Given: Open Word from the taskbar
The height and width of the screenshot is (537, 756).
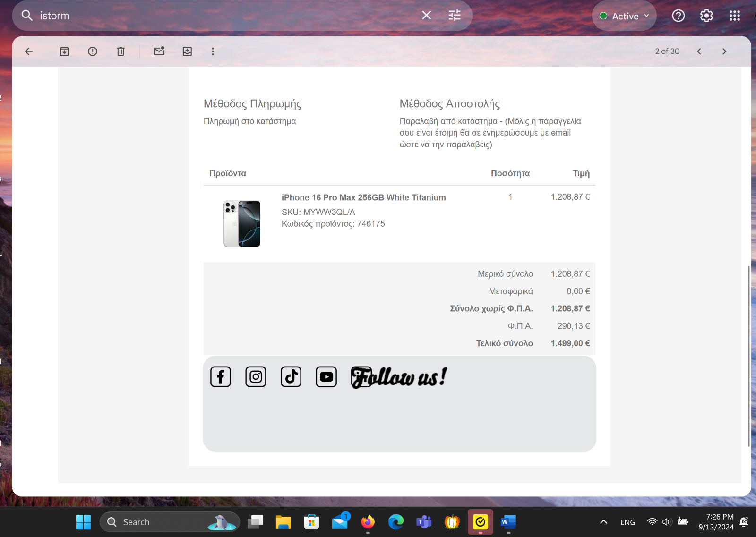Looking at the screenshot, I should 508,522.
